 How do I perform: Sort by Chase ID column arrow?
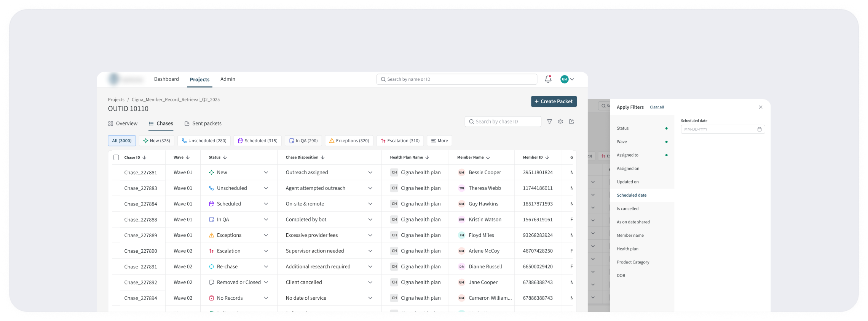tap(145, 157)
